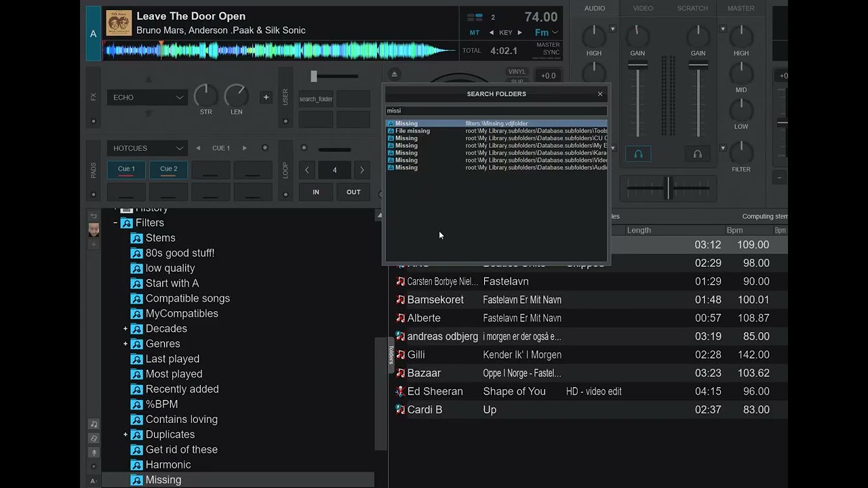
Task: Enable left deck headphone cue
Action: click(638, 154)
